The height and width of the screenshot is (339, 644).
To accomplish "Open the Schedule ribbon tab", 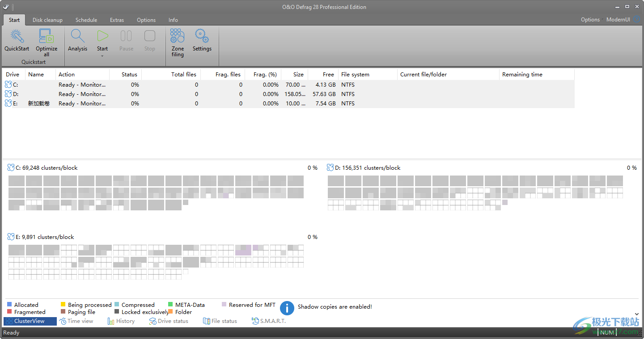I will click(86, 20).
